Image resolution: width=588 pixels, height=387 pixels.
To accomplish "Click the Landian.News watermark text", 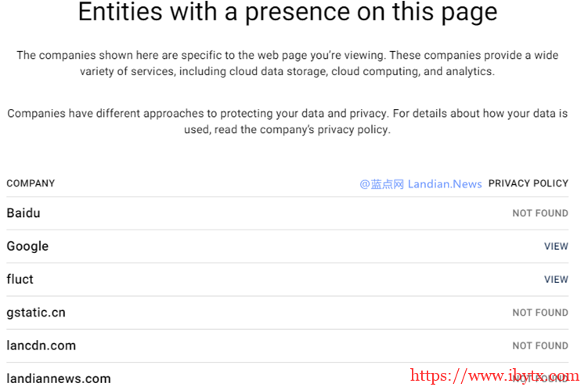I will pos(446,184).
